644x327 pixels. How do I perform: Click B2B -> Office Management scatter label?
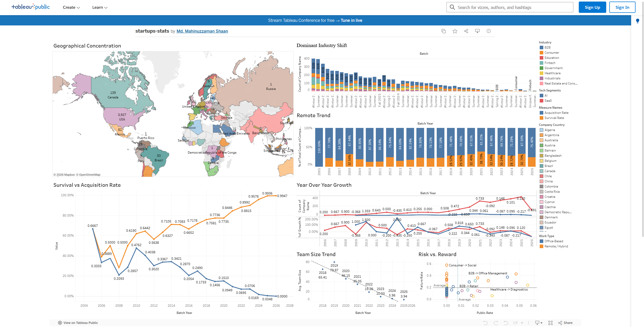488,273
